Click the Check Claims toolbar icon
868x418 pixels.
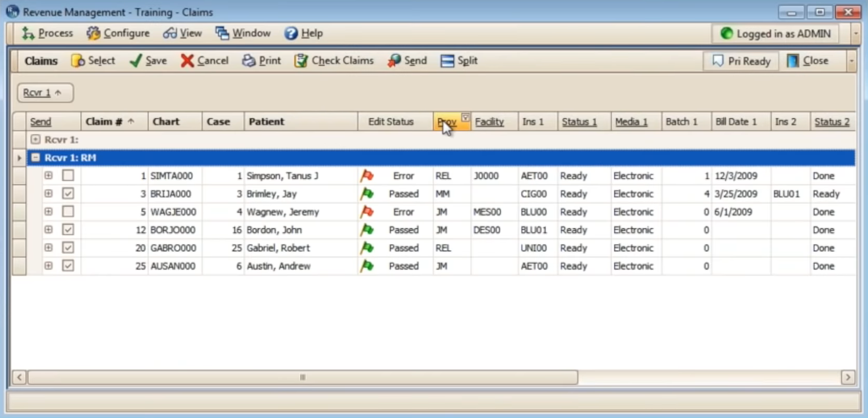[x=301, y=61]
